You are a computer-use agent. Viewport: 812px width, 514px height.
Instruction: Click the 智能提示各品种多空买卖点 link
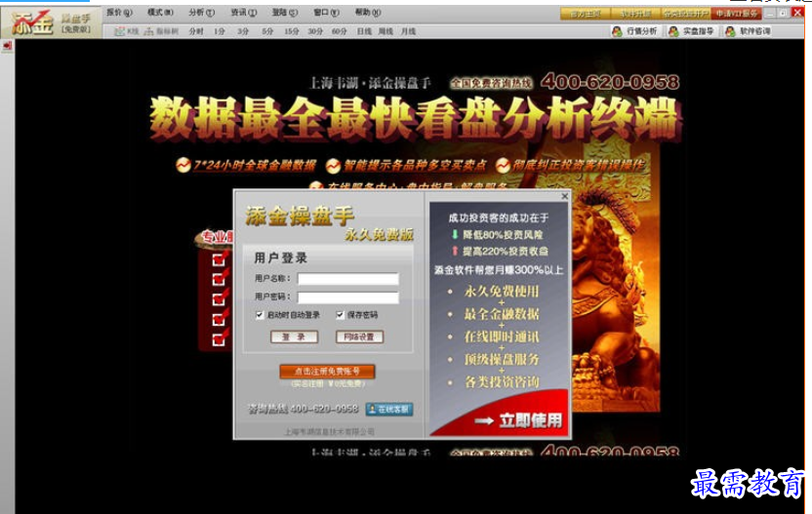pos(415,165)
